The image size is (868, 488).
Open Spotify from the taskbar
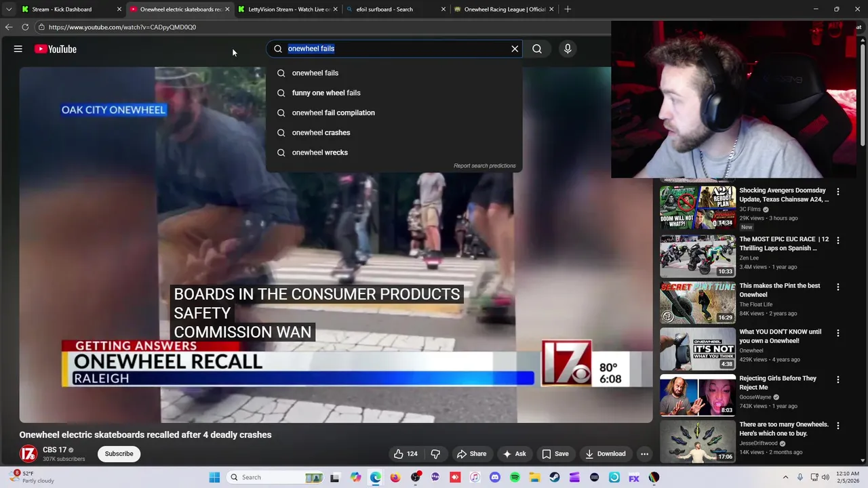pyautogui.click(x=515, y=477)
